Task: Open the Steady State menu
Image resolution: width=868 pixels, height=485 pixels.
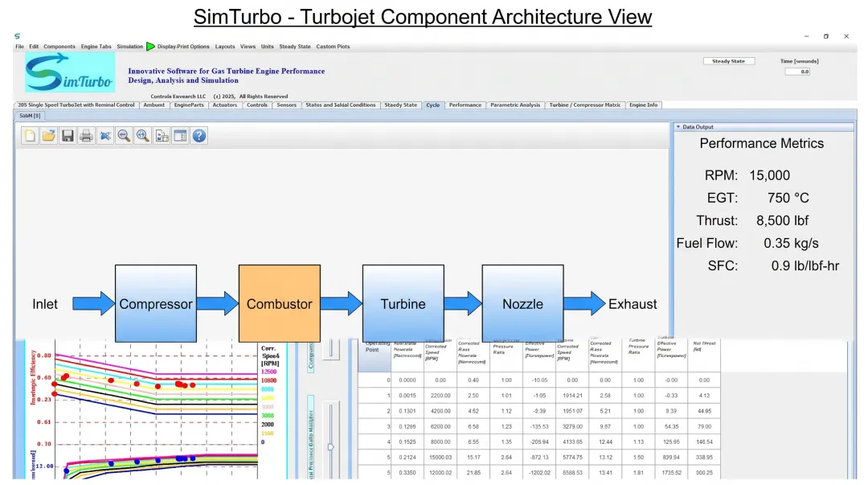Action: pos(294,47)
